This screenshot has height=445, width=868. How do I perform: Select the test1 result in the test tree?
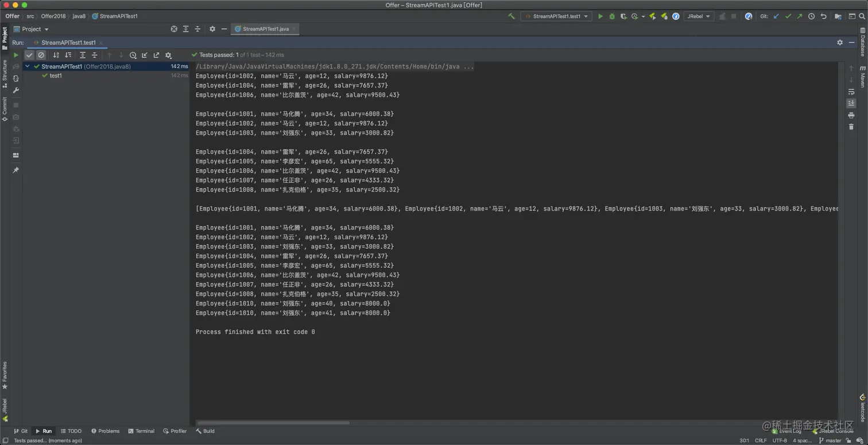[x=56, y=76]
